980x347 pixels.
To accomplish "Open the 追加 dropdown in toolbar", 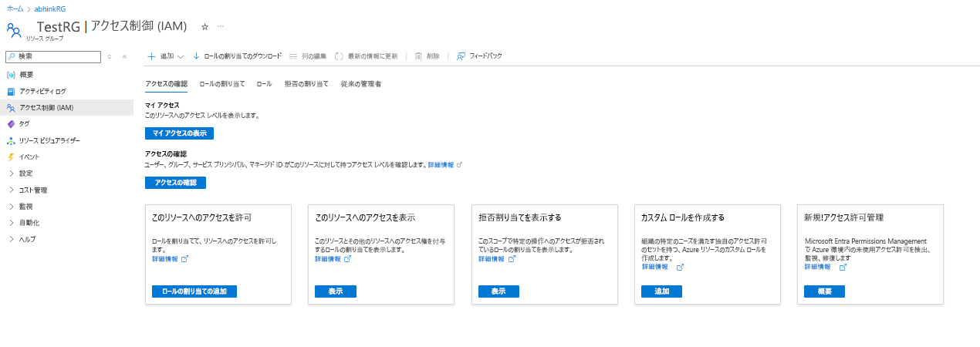I will (x=165, y=56).
